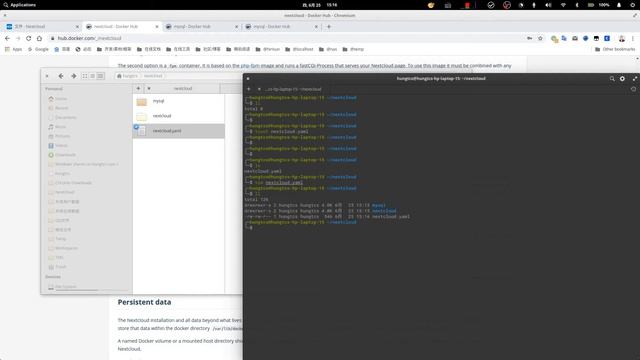Open the date and time in top panel
Image resolution: width=640 pixels, height=360 pixels.
[x=320, y=5]
